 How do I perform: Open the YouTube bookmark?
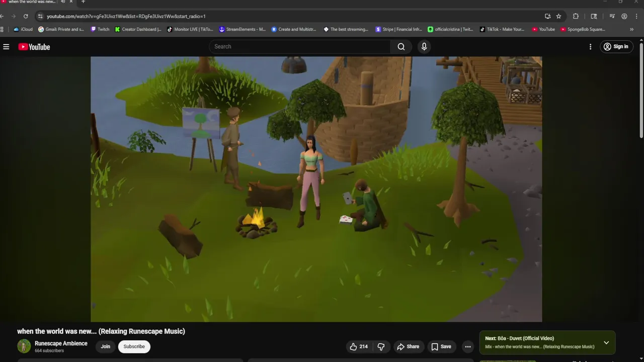point(543,29)
